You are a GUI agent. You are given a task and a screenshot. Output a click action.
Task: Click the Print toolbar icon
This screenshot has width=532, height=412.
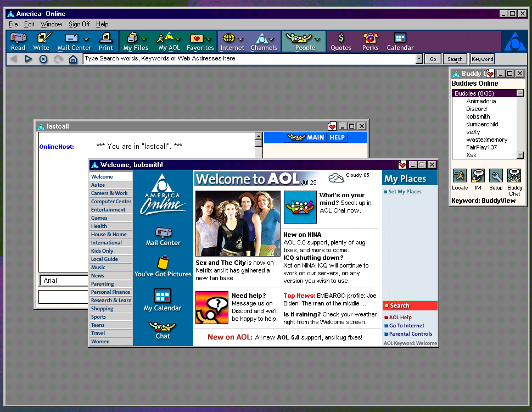point(106,41)
